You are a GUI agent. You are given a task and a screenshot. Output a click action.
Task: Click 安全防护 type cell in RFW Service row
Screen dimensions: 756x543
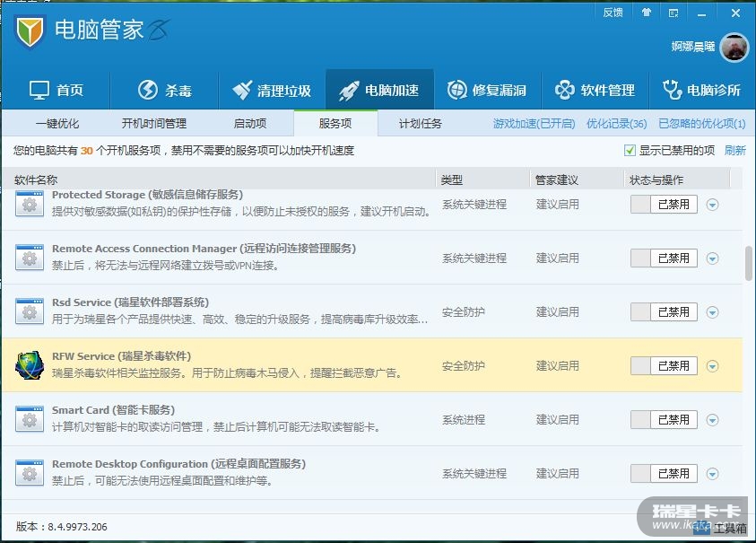[464, 366]
